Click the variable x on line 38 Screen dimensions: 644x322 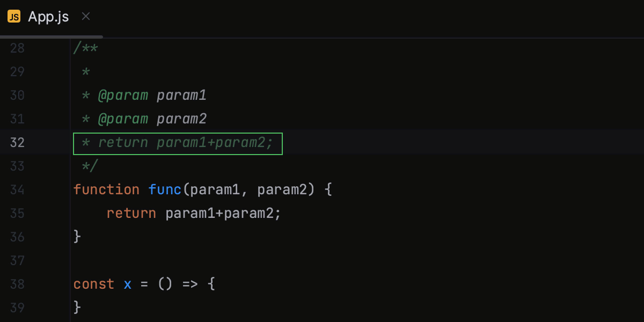click(x=127, y=284)
